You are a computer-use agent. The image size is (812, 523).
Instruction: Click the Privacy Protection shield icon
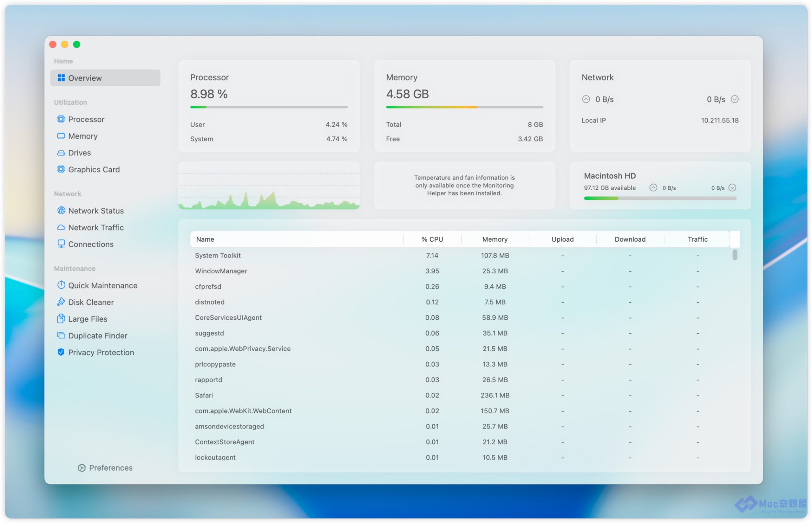point(61,352)
